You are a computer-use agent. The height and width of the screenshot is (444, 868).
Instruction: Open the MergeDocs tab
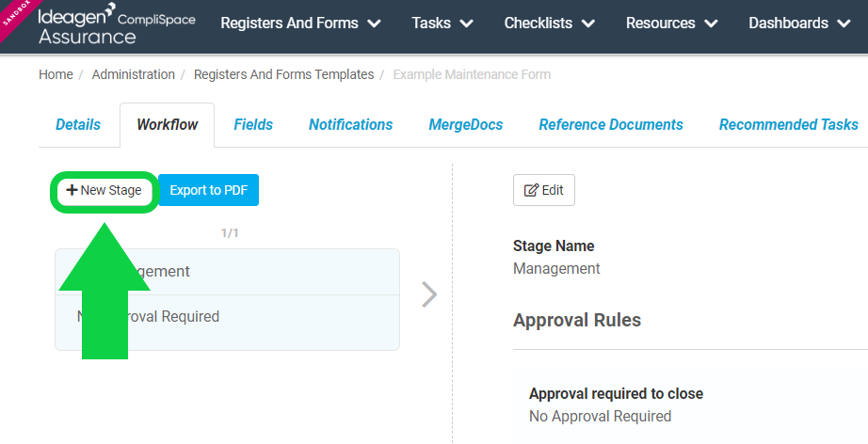tap(466, 125)
